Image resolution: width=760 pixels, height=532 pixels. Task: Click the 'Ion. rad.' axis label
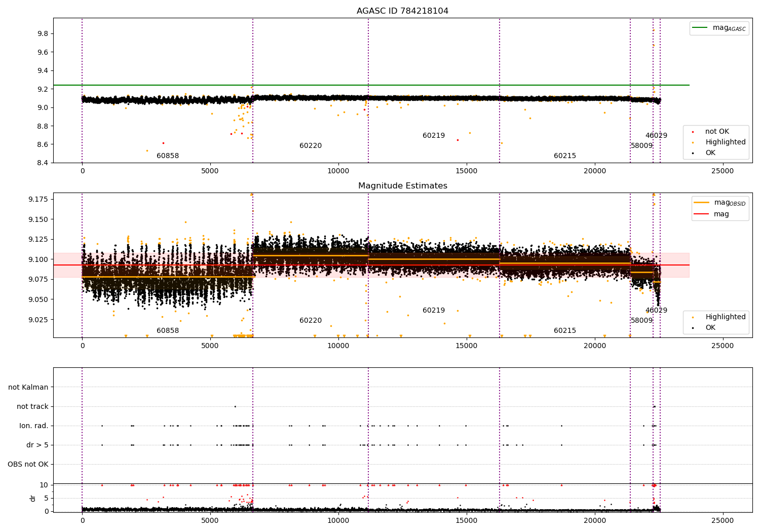pos(34,426)
